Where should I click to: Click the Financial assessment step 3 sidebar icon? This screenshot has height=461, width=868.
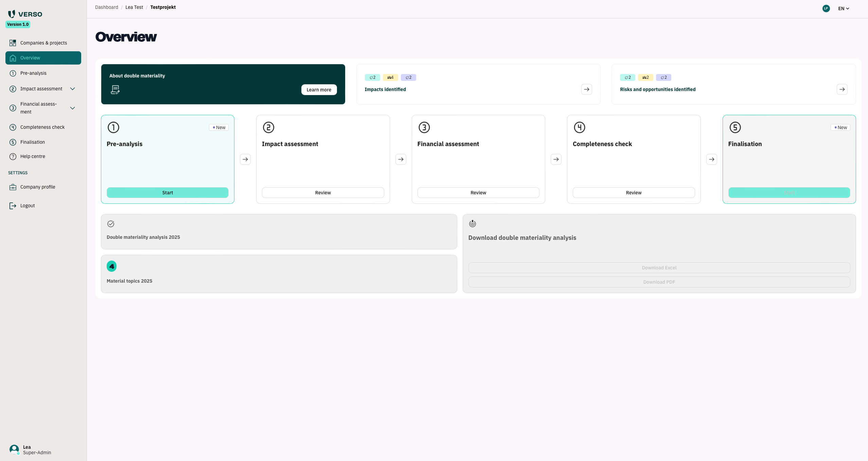coord(13,108)
